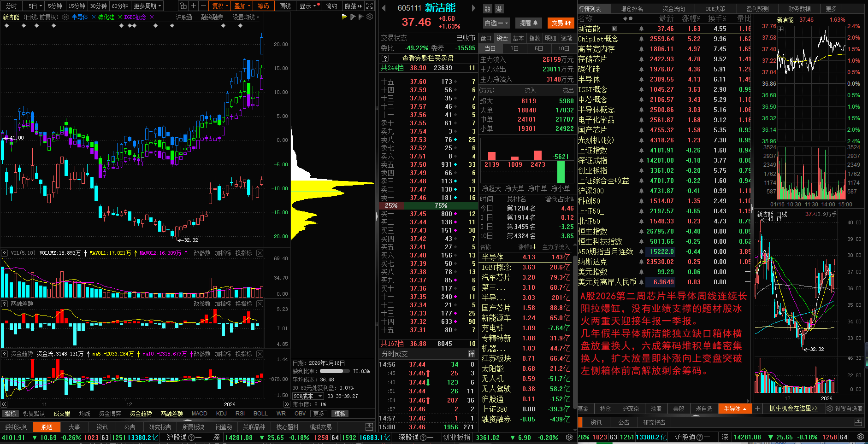Open chip distribution settings gear icon
868x444 pixels.
pyautogui.click(x=370, y=17)
